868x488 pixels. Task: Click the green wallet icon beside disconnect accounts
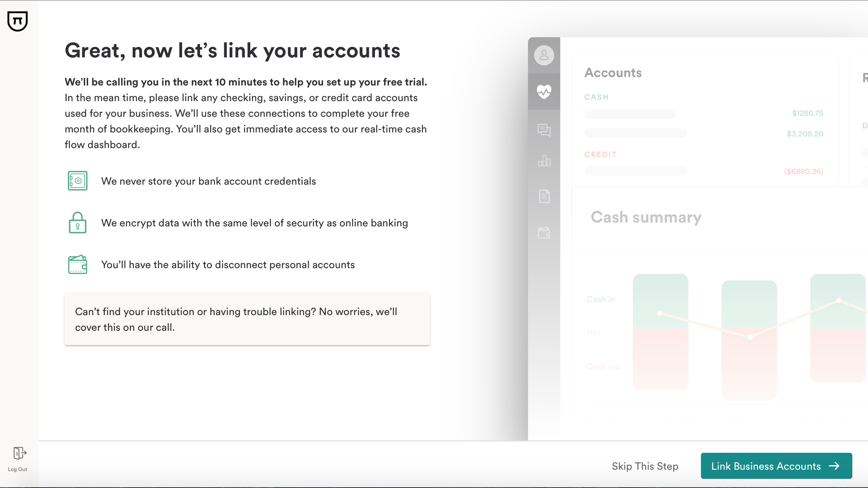tap(78, 264)
